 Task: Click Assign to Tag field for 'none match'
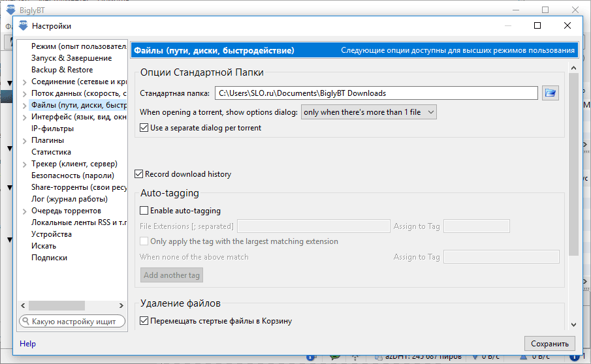tap(502, 257)
